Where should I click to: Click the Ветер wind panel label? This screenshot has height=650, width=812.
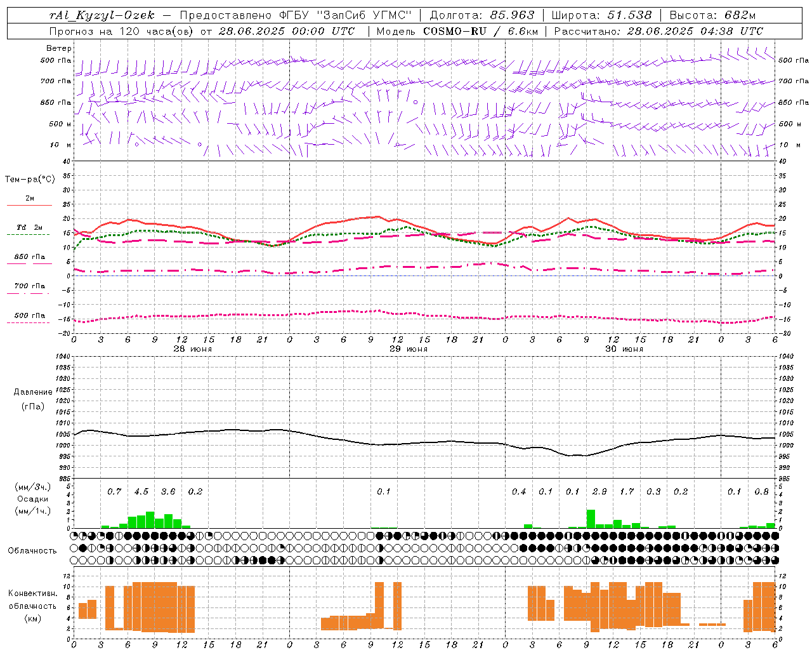pos(59,48)
